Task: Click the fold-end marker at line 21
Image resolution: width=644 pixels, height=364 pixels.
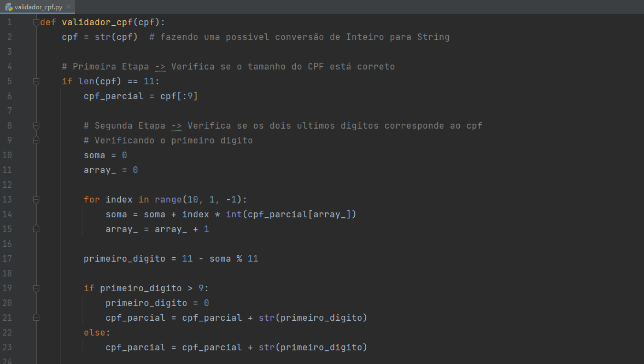Action: click(x=36, y=317)
